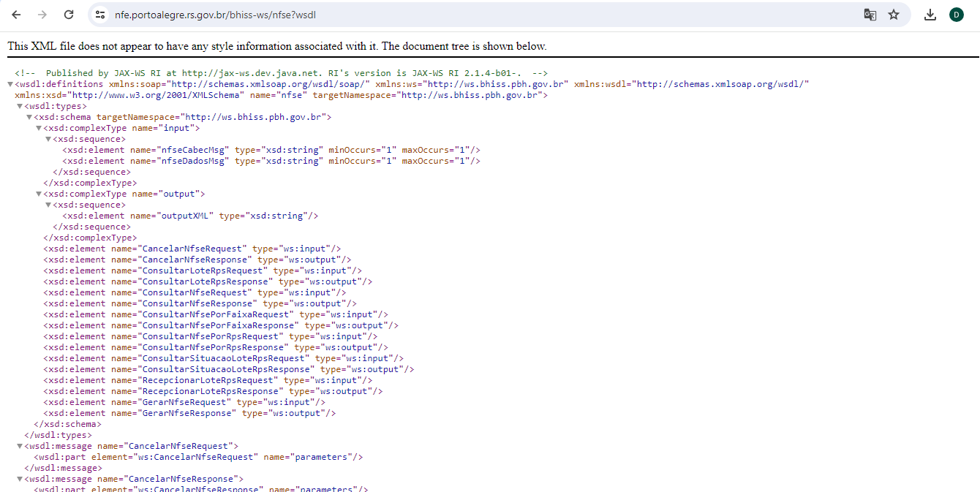The image size is (980, 492).
Task: Collapse the complexType named output
Action: [x=39, y=194]
